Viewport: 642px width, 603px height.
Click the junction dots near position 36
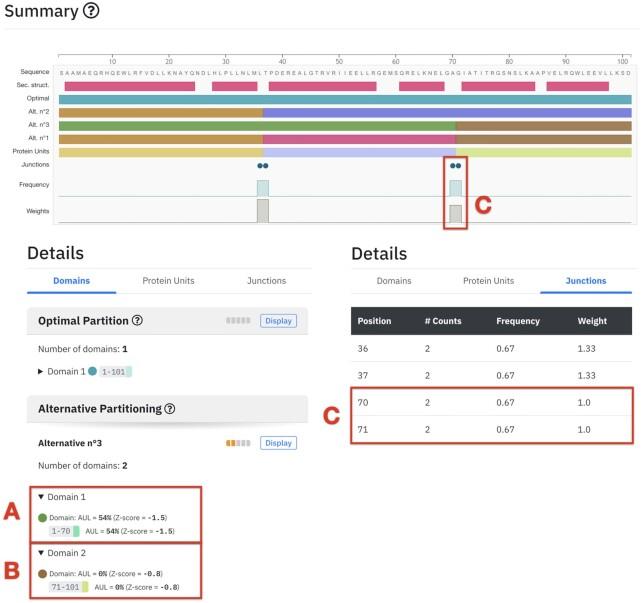click(262, 166)
